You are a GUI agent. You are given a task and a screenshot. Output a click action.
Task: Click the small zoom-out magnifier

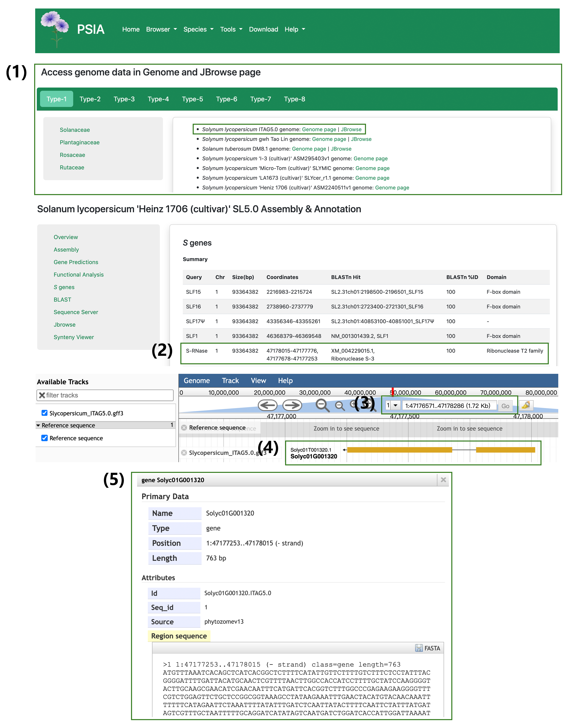point(340,405)
